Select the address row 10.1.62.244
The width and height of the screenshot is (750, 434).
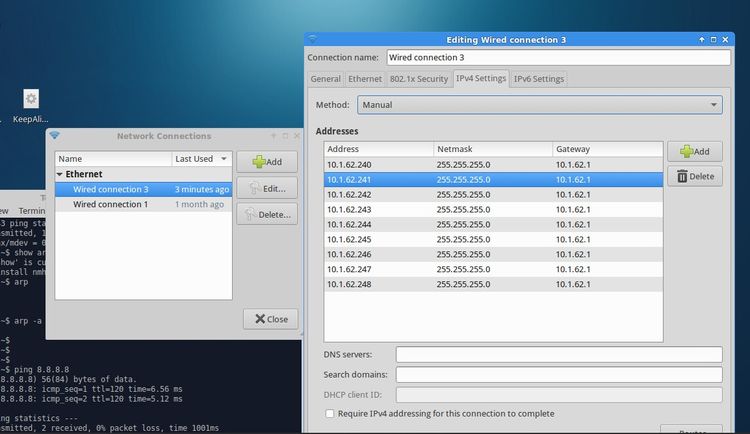click(493, 224)
